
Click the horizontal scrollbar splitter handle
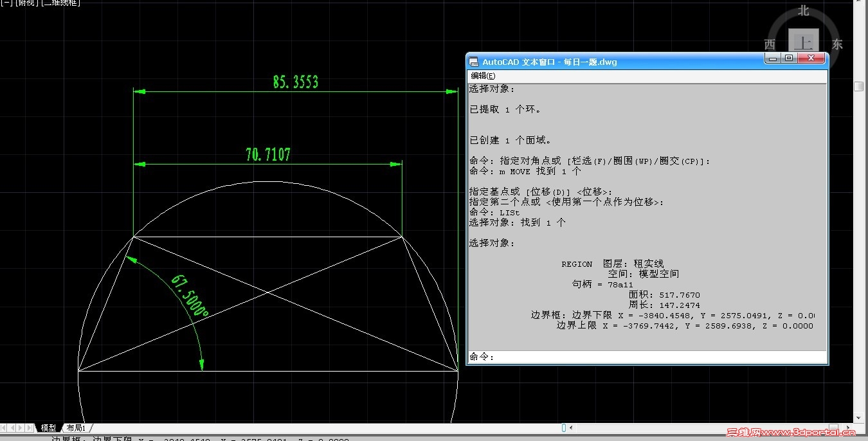click(564, 428)
